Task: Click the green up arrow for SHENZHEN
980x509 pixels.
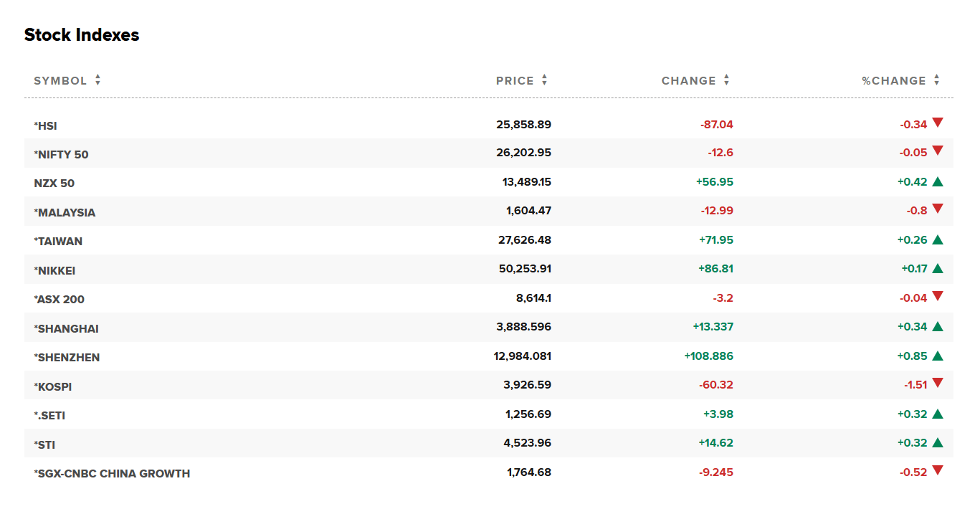Action: click(x=937, y=356)
